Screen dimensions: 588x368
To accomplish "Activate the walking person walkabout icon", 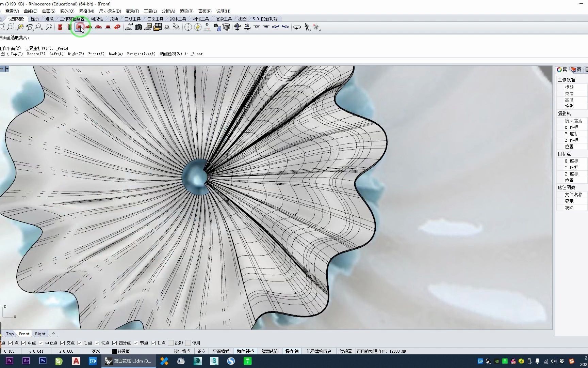I will (x=307, y=27).
